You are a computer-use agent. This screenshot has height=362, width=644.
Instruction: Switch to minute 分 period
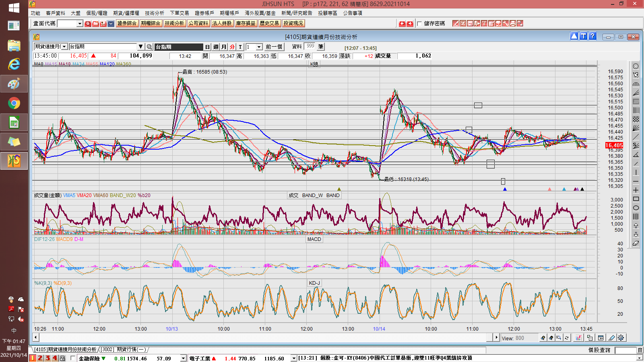(232, 47)
